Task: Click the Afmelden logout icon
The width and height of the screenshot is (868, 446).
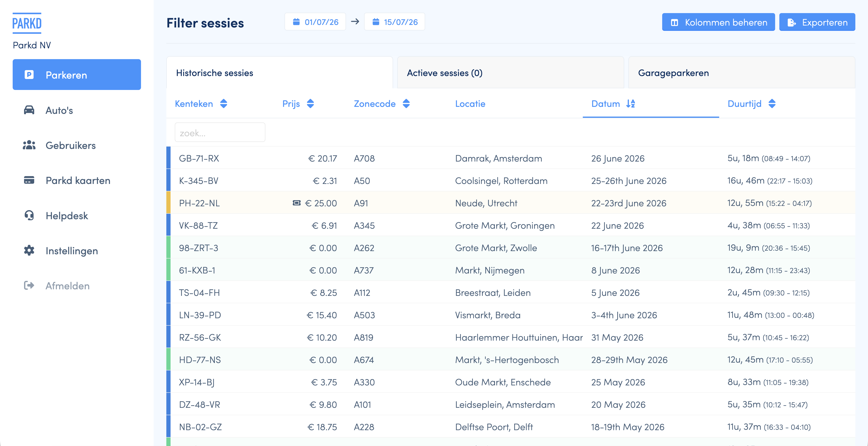Action: (x=29, y=286)
